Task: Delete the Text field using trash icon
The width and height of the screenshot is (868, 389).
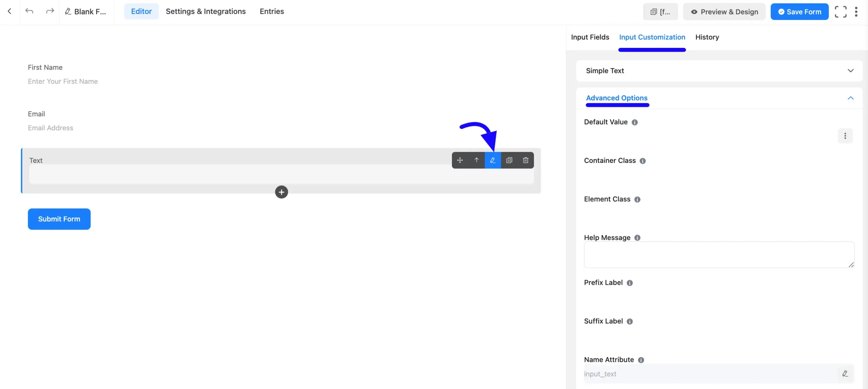Action: [525, 160]
